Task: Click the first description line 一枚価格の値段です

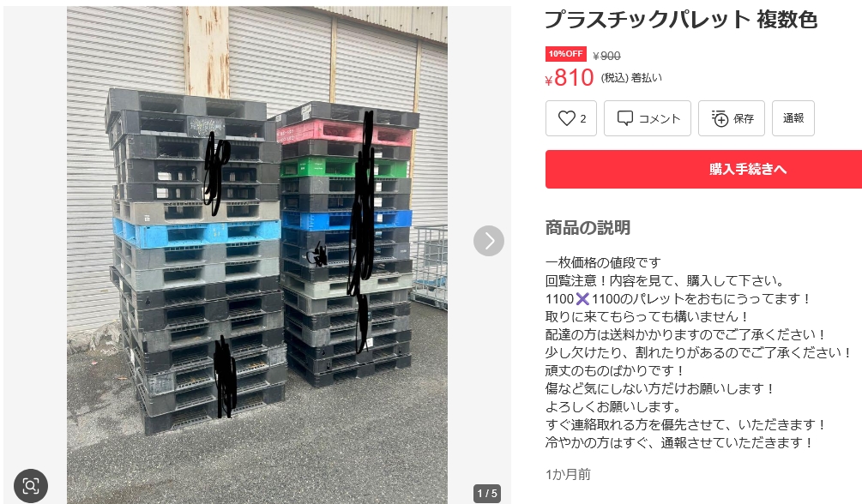Action: click(603, 263)
